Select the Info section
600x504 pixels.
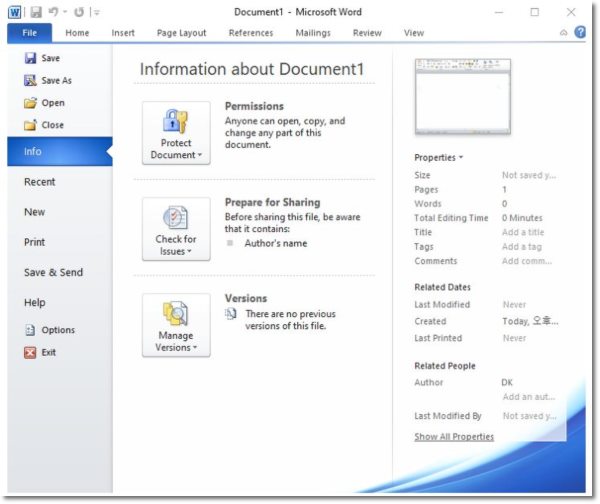click(59, 152)
